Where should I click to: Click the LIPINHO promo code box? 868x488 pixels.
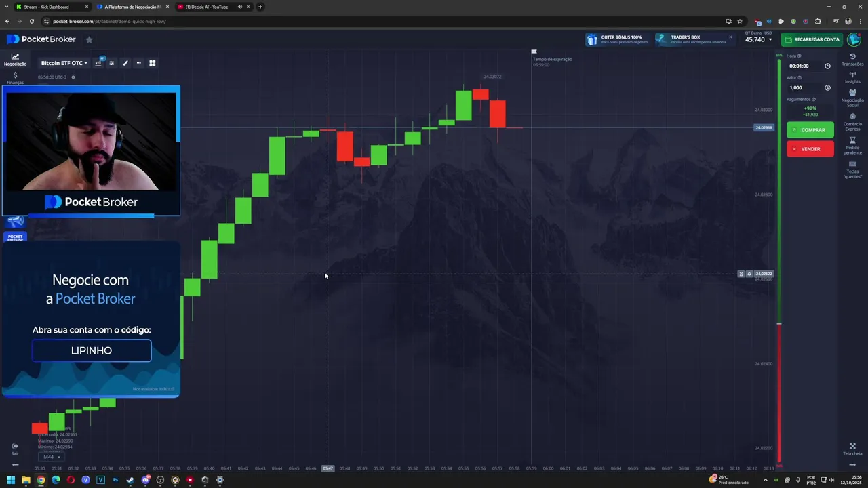tap(92, 350)
